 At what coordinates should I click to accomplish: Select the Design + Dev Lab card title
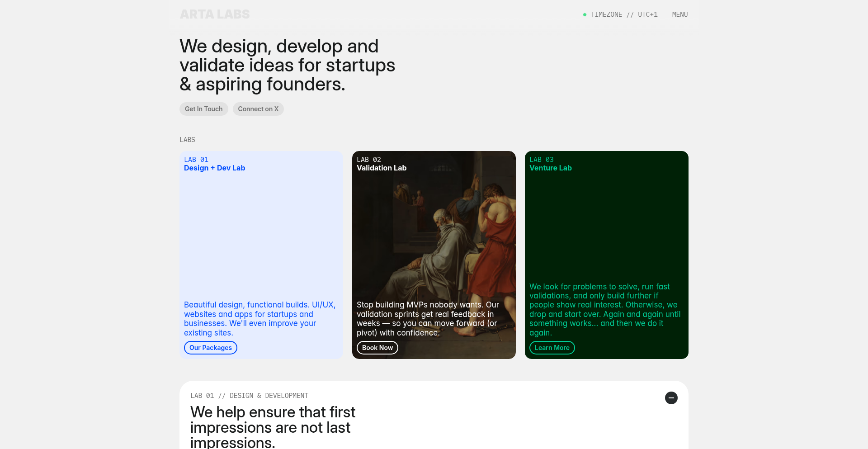[215, 168]
